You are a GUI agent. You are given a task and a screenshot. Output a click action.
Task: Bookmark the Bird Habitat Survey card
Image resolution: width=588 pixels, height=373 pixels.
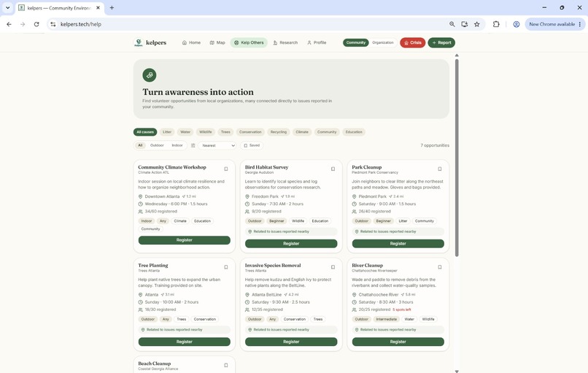click(x=333, y=169)
